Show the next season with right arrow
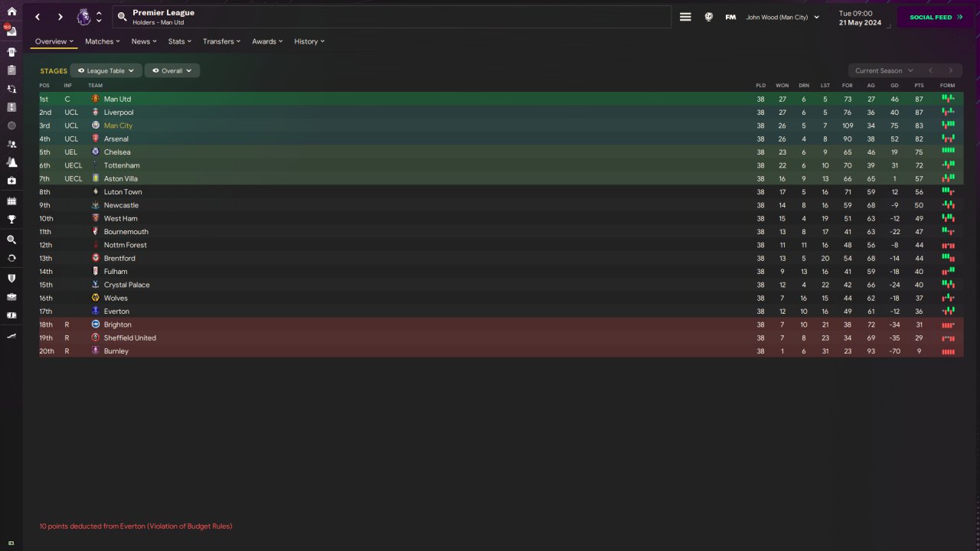Viewport: 980px width, 551px height. coord(951,70)
